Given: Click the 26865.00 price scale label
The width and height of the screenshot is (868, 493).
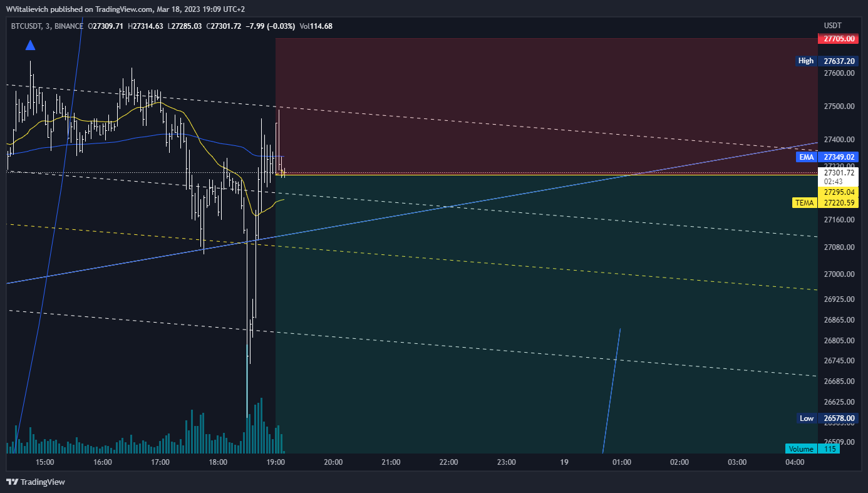Looking at the screenshot, I should click(x=839, y=320).
